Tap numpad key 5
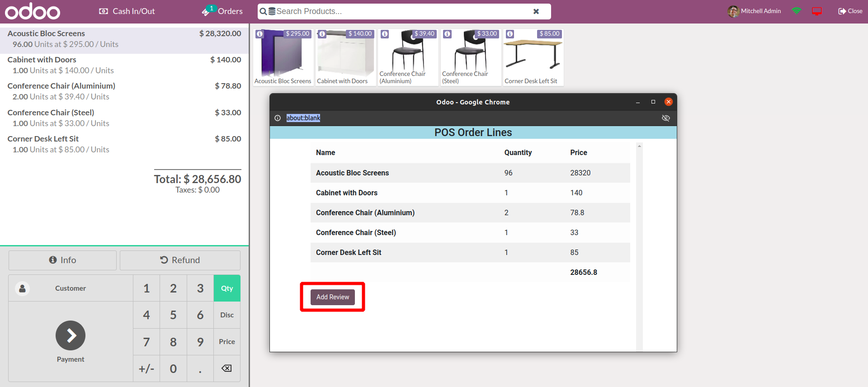The height and width of the screenshot is (387, 868). tap(173, 315)
